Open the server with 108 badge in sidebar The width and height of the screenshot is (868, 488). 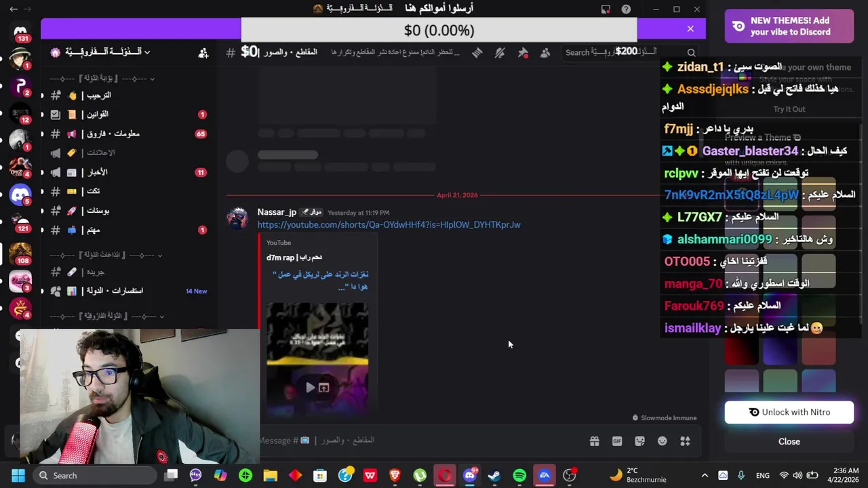pos(20,253)
